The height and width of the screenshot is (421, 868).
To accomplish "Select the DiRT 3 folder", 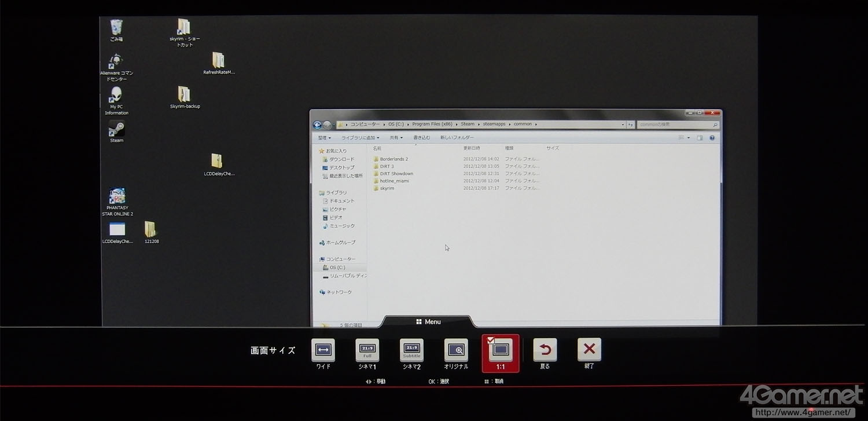I will (x=384, y=166).
